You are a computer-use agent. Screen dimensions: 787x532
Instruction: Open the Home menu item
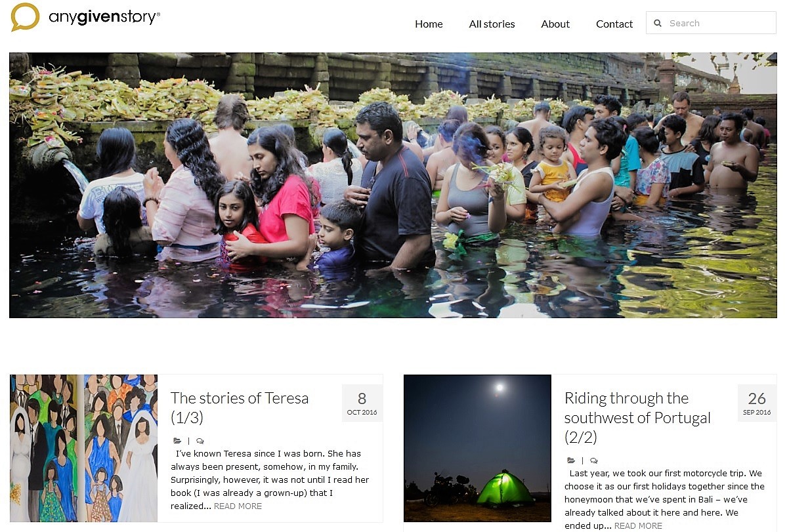click(429, 24)
